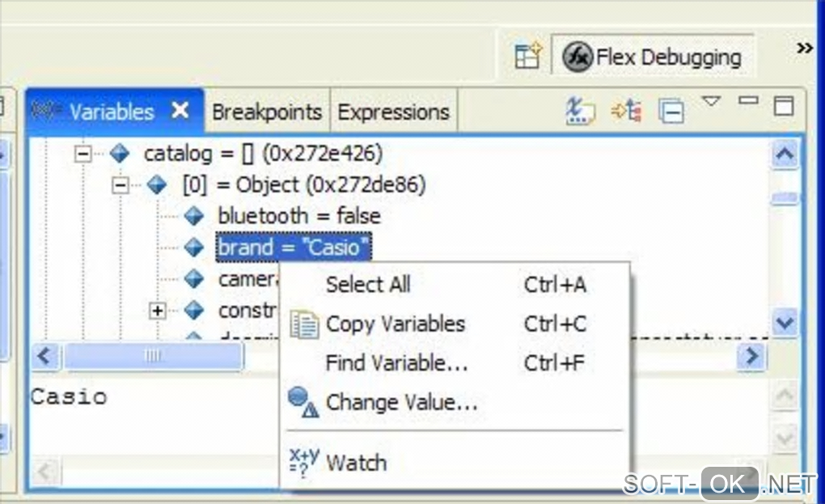Click Find Variable... in context menu
Viewport: 825px width, 504px height.
pos(396,363)
